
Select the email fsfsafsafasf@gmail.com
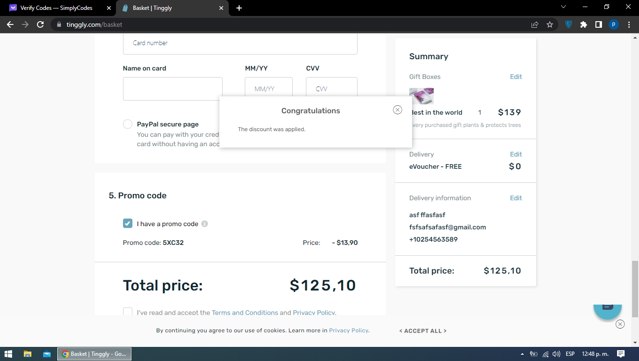coord(447,227)
